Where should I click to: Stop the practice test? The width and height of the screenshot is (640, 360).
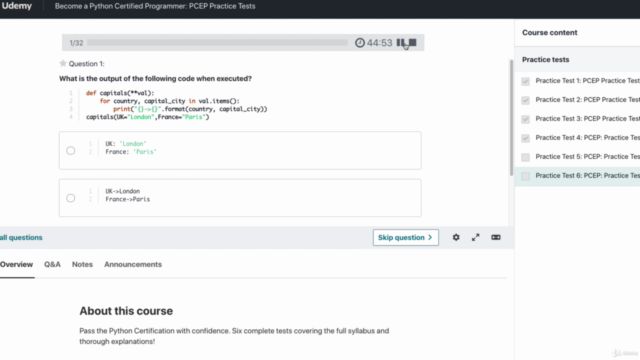[413, 42]
